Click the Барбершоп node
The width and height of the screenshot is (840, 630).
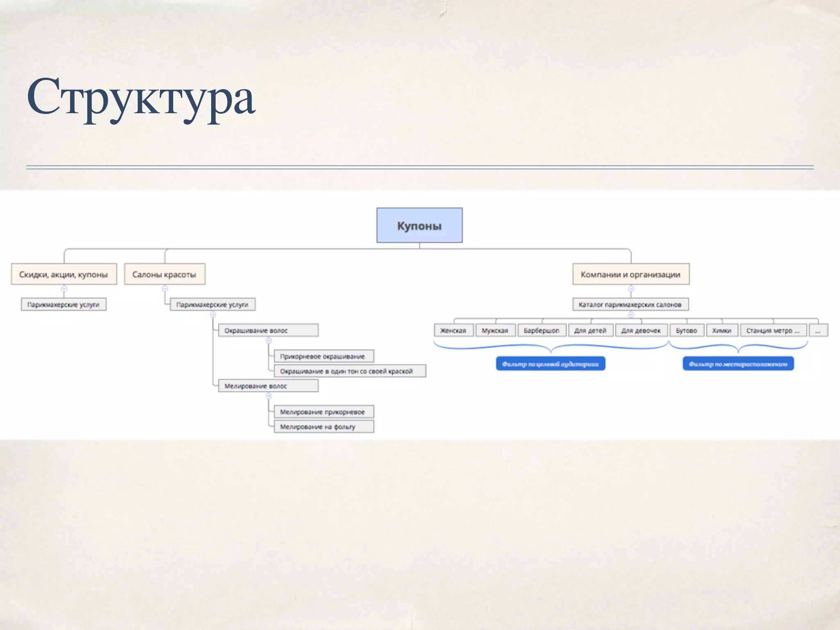[542, 330]
